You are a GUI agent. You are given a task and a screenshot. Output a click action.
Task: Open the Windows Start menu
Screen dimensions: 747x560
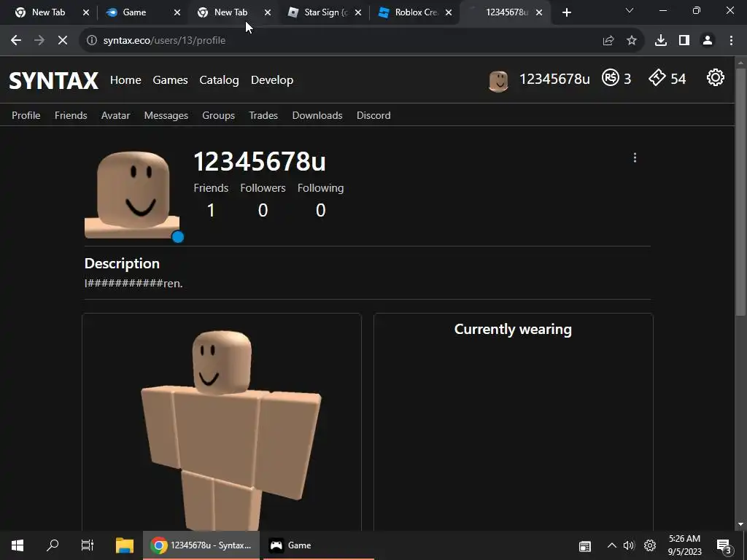[x=18, y=545]
